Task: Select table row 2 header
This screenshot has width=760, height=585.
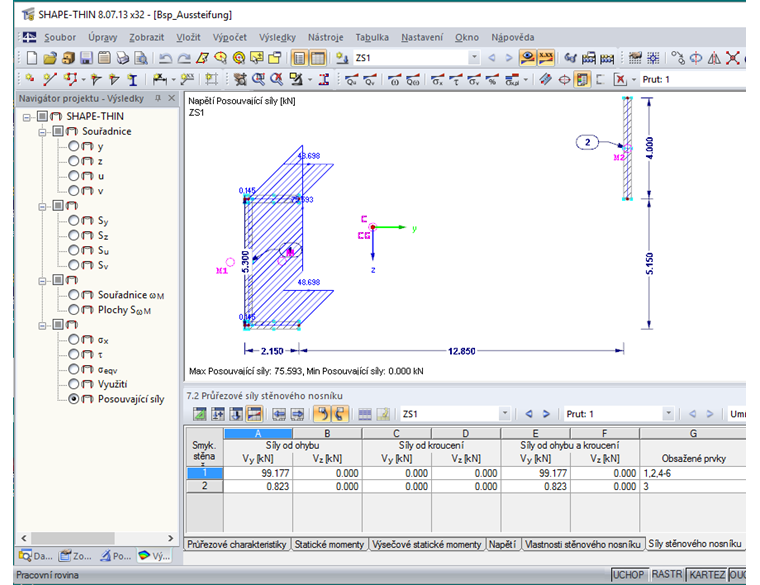Action: point(205,486)
